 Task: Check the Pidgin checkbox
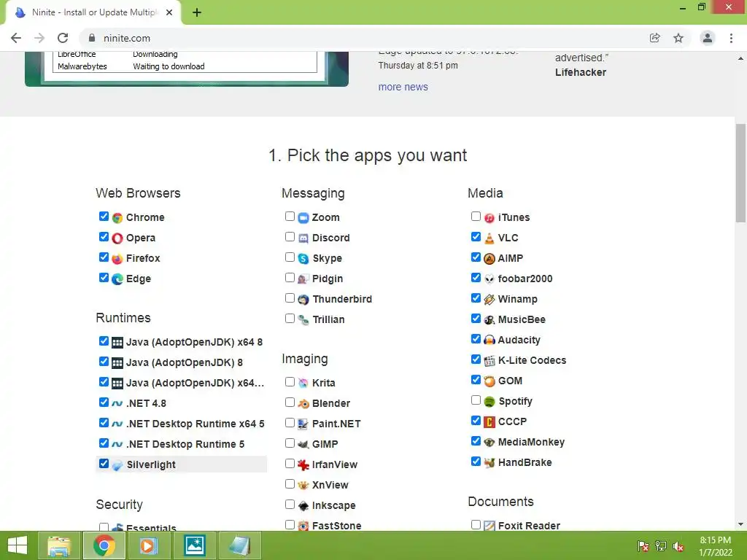tap(290, 278)
